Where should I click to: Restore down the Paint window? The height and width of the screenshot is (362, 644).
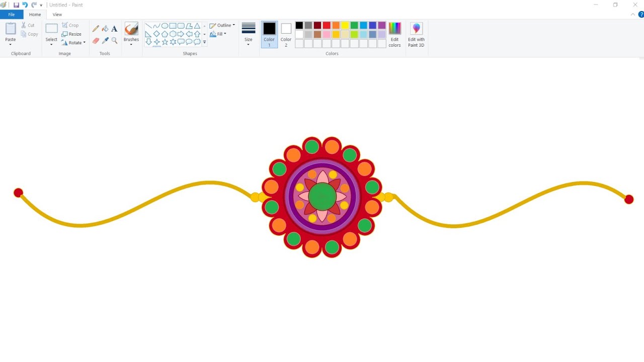coord(615,5)
